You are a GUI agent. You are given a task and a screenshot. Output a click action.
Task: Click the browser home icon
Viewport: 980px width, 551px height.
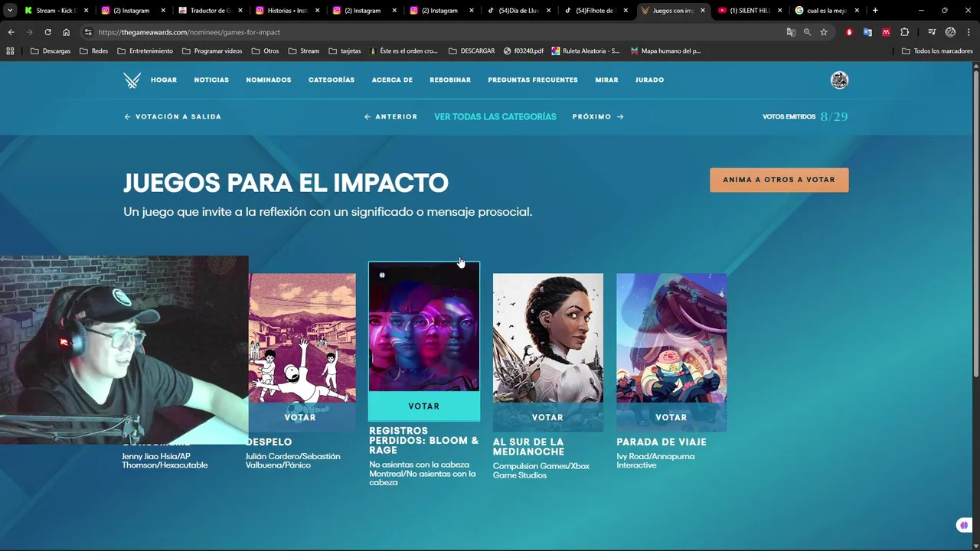click(67, 32)
